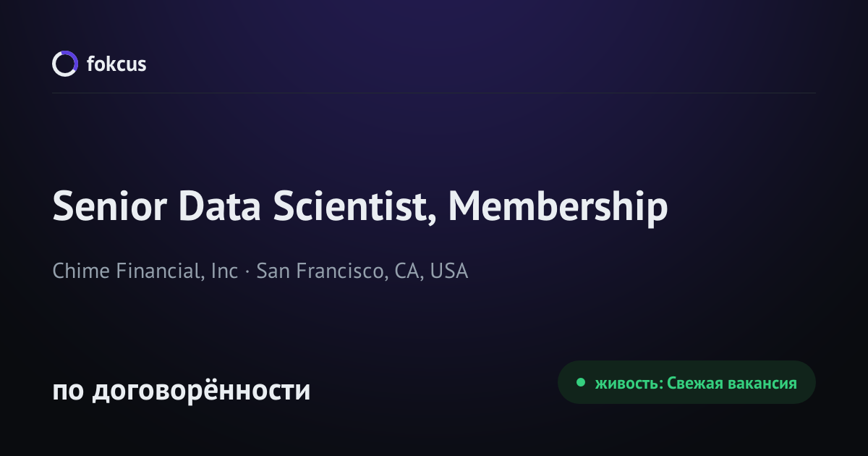Open the fokcus brand wordmark
Screen dimensions: 868x456
tap(116, 64)
